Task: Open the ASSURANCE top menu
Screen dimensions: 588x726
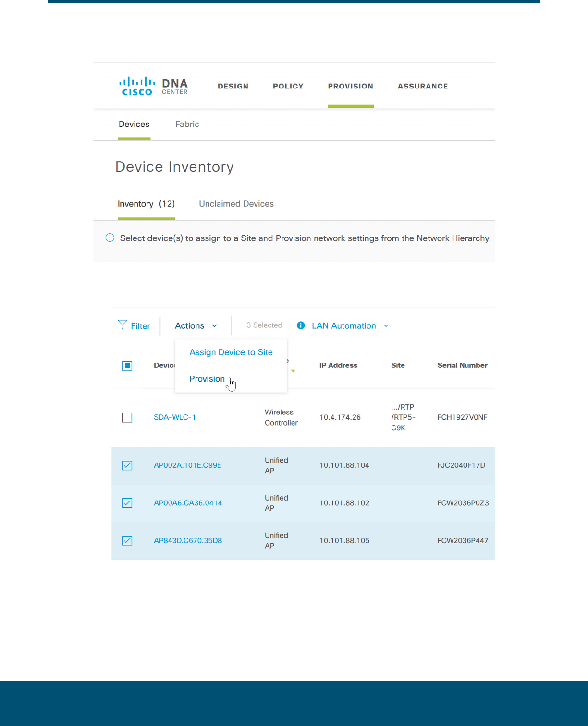Action: (x=423, y=86)
